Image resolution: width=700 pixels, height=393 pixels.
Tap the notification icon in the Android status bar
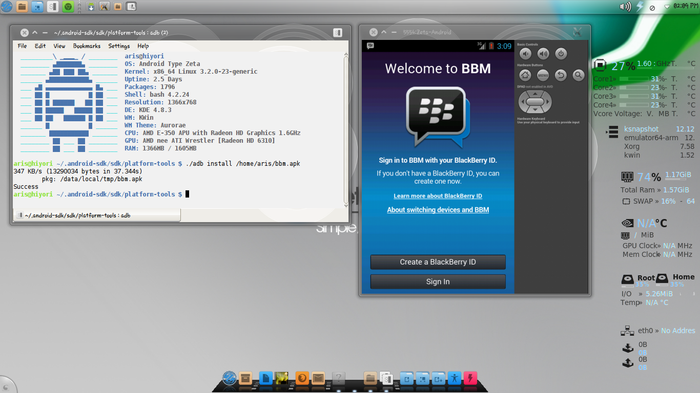(x=370, y=46)
